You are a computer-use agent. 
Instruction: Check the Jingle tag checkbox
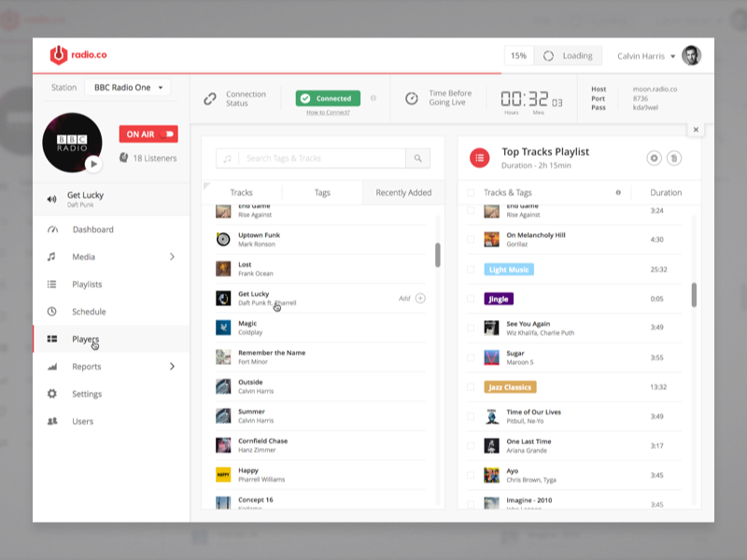[x=471, y=299]
